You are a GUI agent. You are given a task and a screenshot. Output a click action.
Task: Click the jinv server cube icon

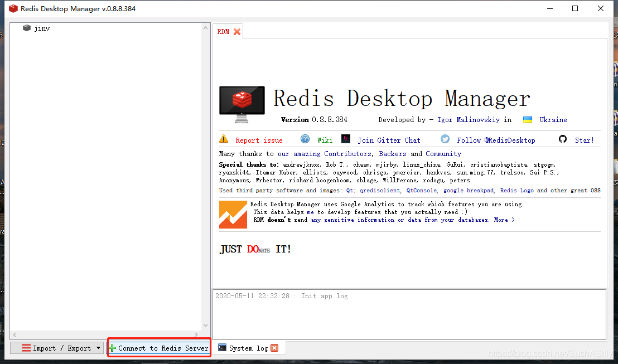[x=27, y=28]
